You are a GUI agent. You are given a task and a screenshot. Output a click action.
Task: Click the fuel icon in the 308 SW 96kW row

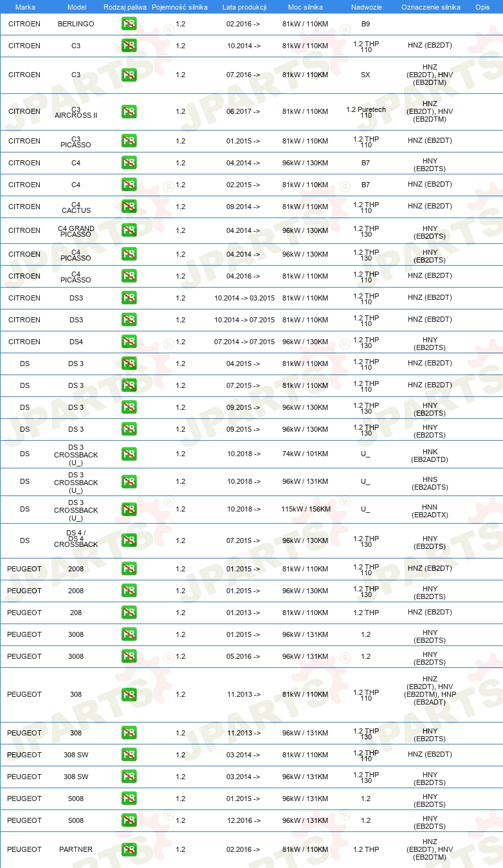pyautogui.click(x=129, y=777)
